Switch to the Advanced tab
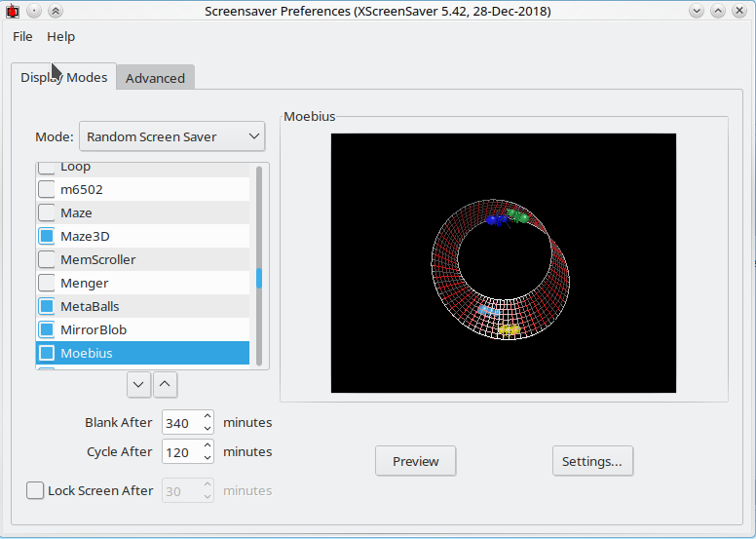 coord(155,78)
